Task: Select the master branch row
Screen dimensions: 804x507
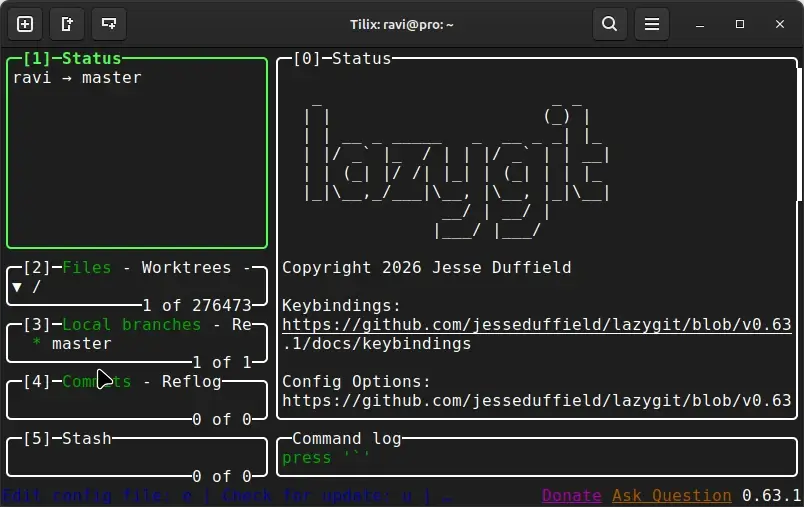Action: [x=137, y=343]
